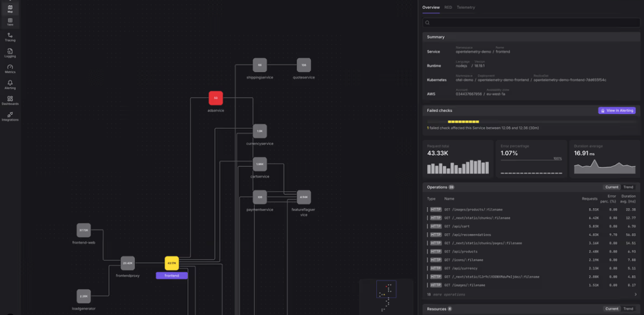
Task: Open the GET /api/cart operation
Action: pyautogui.click(x=531, y=226)
